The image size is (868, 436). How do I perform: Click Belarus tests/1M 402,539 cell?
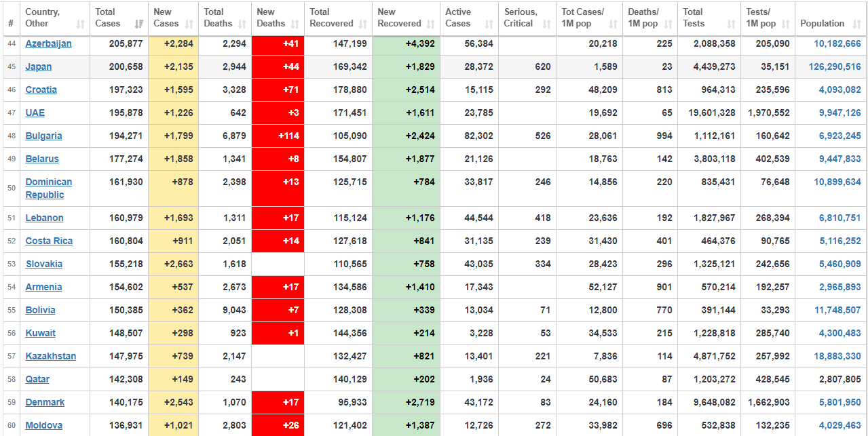coord(768,159)
